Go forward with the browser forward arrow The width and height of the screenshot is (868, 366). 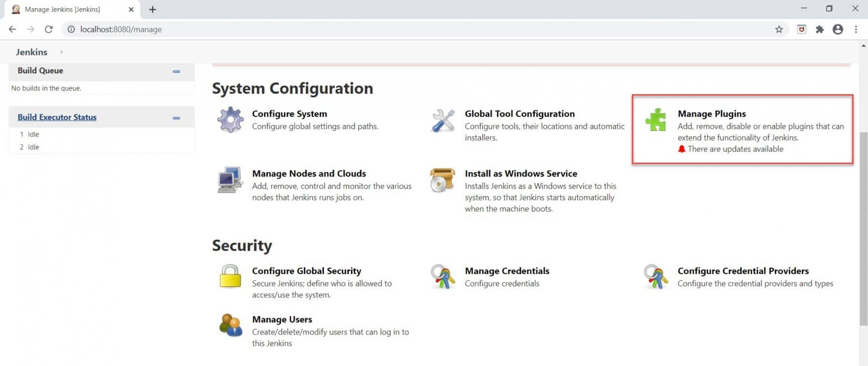click(x=30, y=29)
